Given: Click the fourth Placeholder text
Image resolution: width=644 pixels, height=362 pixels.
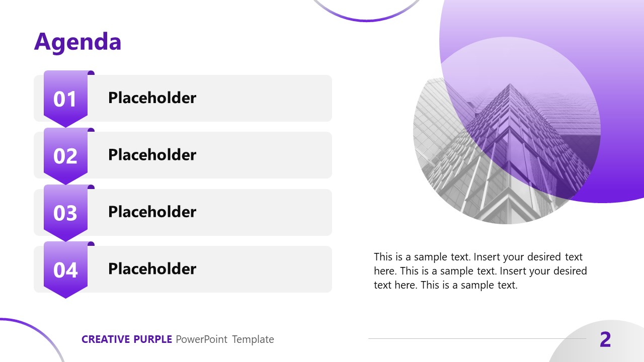Looking at the screenshot, I should (x=152, y=269).
